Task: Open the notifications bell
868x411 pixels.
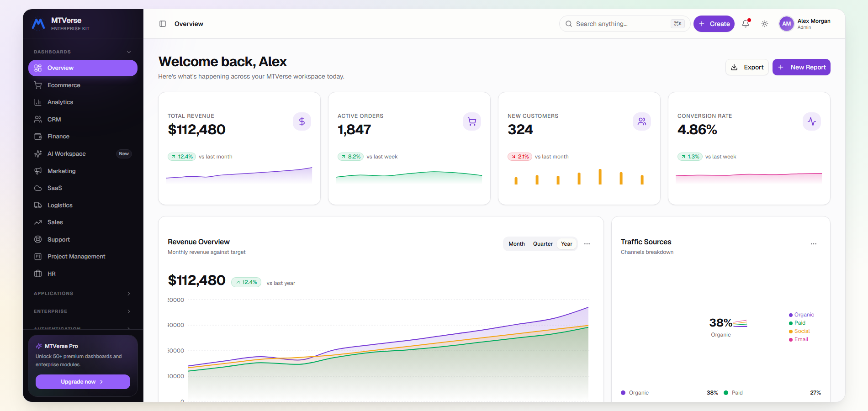Action: (x=746, y=24)
